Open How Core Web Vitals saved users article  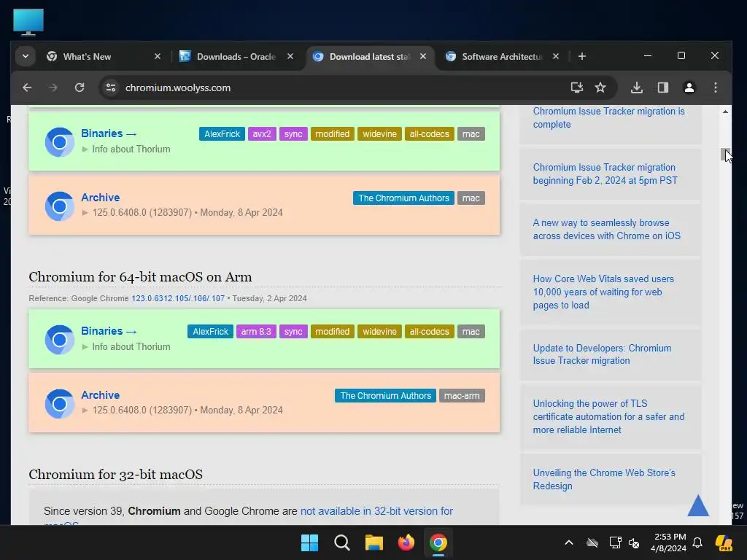[603, 292]
